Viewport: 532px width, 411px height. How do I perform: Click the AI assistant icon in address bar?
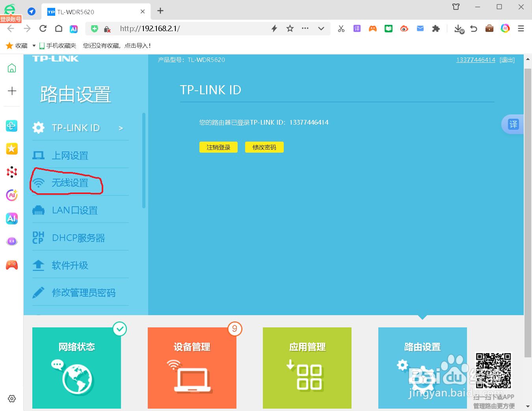tap(74, 28)
